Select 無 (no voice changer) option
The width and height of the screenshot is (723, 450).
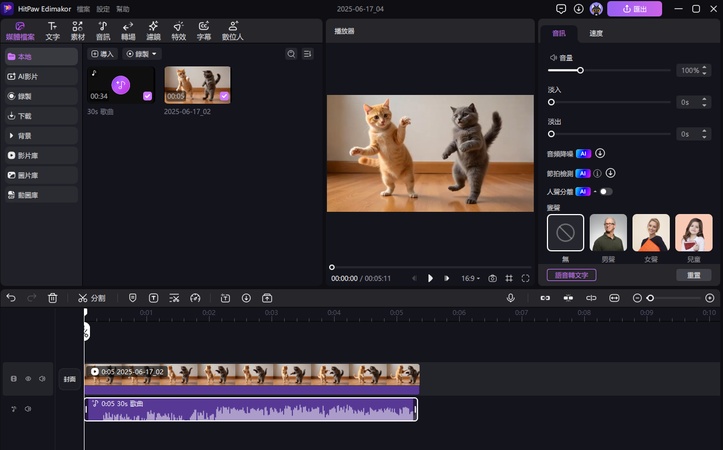click(565, 233)
